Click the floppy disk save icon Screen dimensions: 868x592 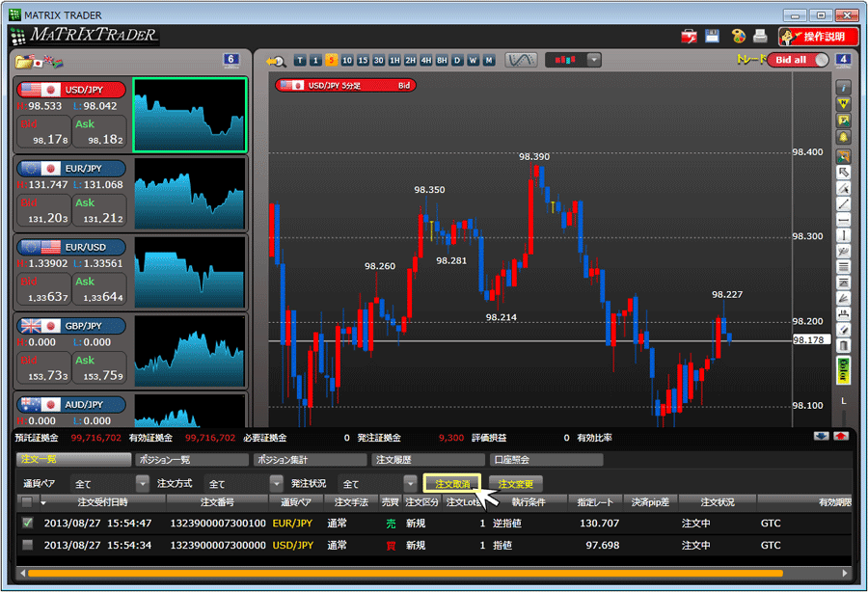pyautogui.click(x=712, y=36)
